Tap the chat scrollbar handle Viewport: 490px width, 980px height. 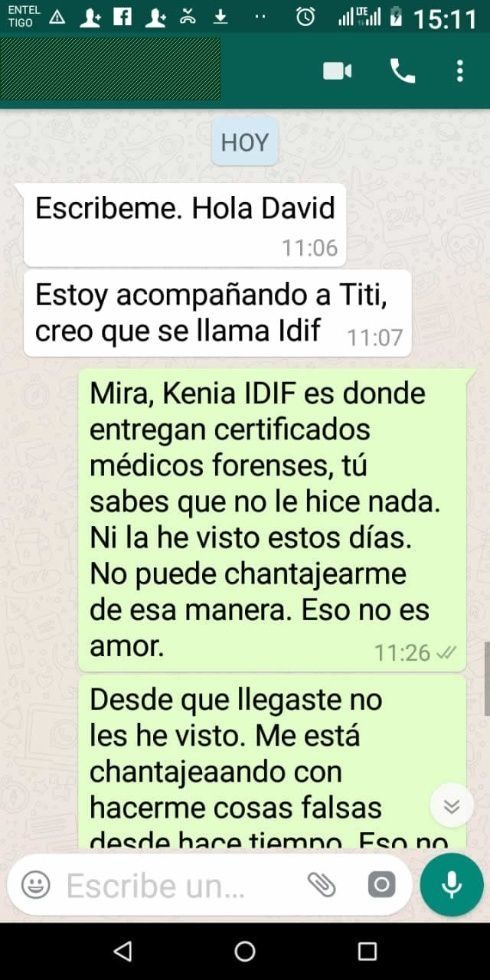[x=487, y=679]
